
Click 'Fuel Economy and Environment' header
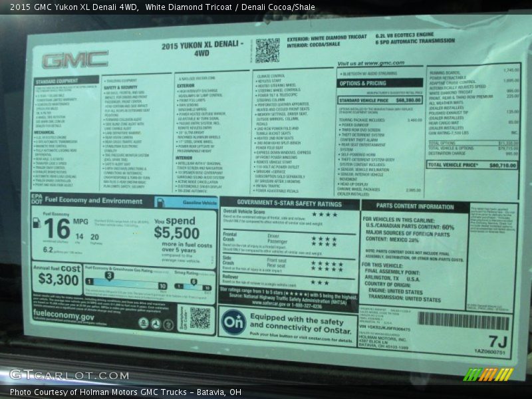94,200
